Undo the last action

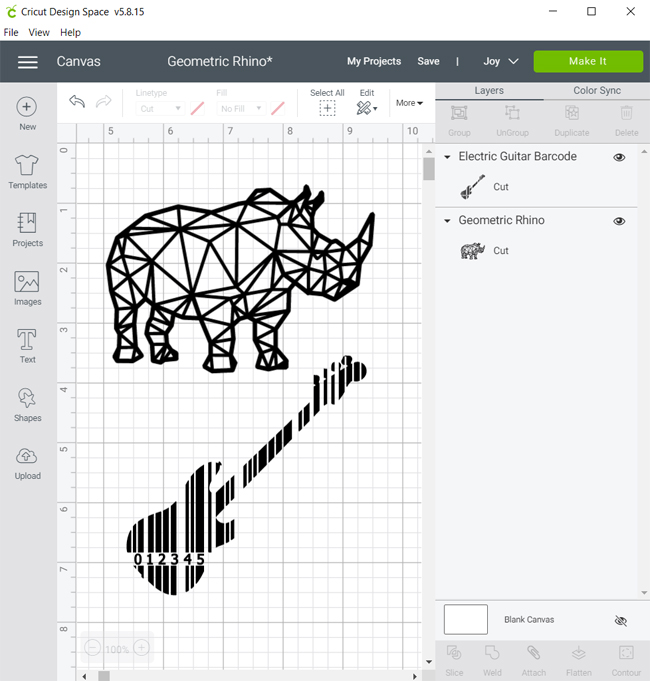point(77,102)
